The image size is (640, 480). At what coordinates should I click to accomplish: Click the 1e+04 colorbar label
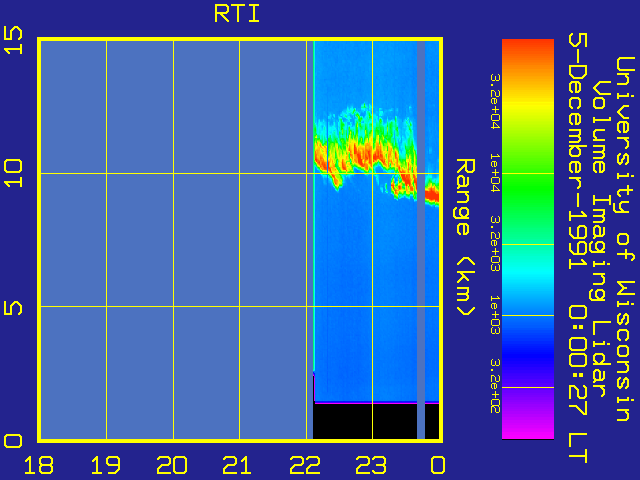495,173
